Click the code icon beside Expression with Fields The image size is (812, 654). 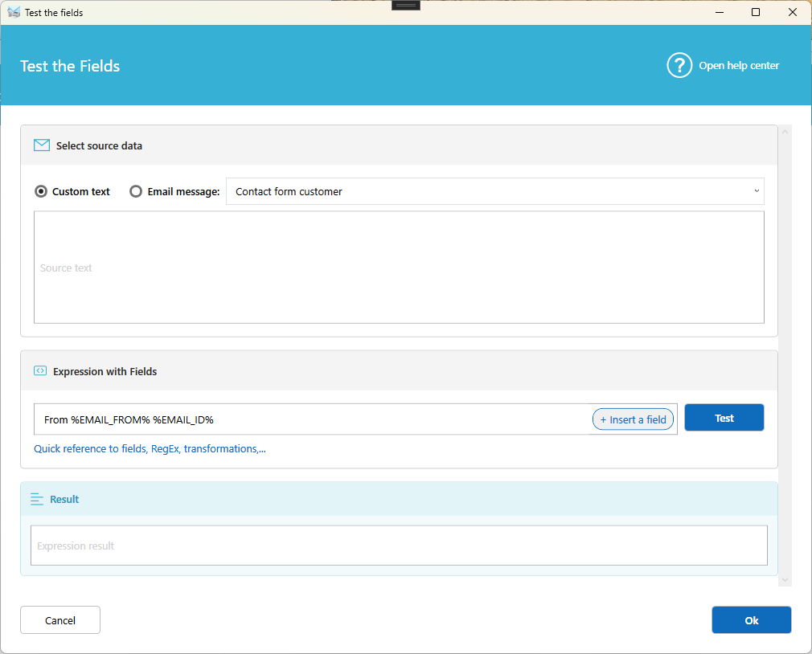click(40, 371)
